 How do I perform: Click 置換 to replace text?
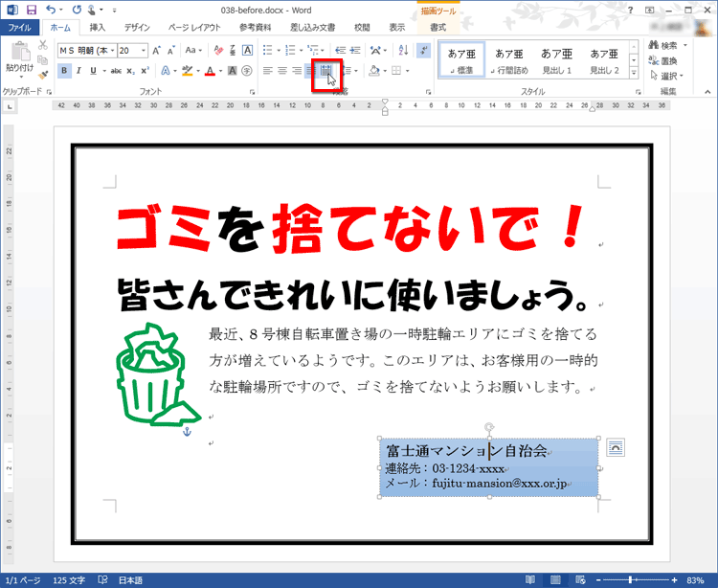tap(663, 60)
